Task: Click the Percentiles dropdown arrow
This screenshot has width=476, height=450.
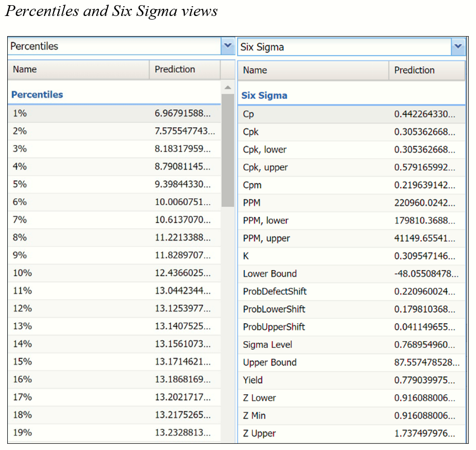Action: coord(228,46)
